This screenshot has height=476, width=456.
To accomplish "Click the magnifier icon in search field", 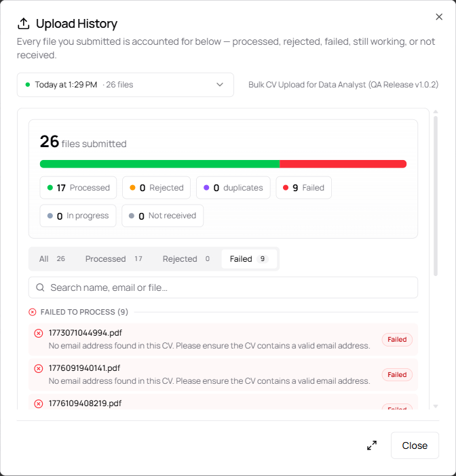I will (40, 287).
